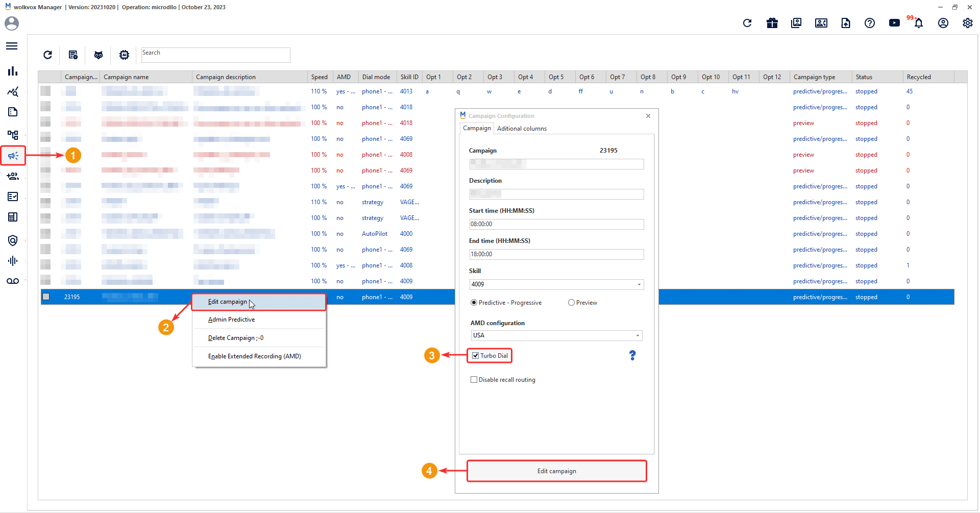Open the settings gear icon
980x513 pixels.
(968, 23)
